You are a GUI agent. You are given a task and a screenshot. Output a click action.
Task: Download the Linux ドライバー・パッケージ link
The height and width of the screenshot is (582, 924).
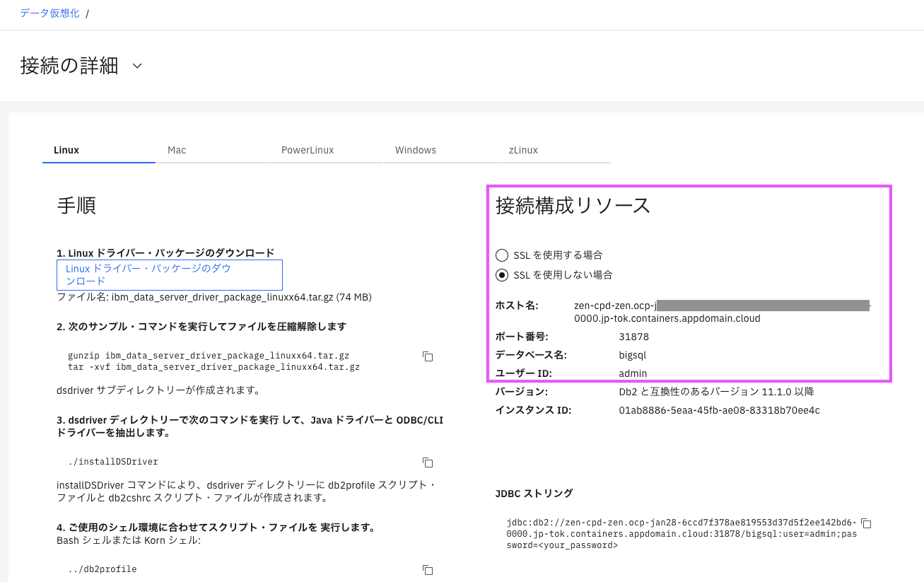[170, 275]
